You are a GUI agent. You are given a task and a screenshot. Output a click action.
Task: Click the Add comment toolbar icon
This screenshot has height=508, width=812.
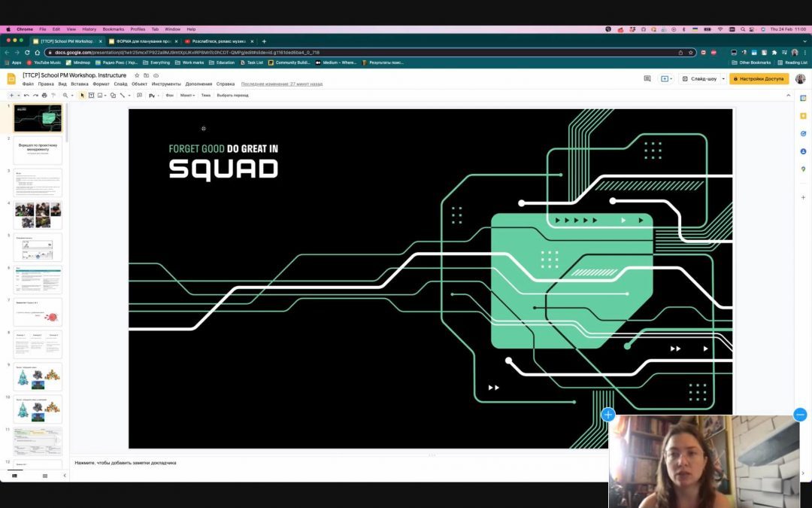(139, 96)
